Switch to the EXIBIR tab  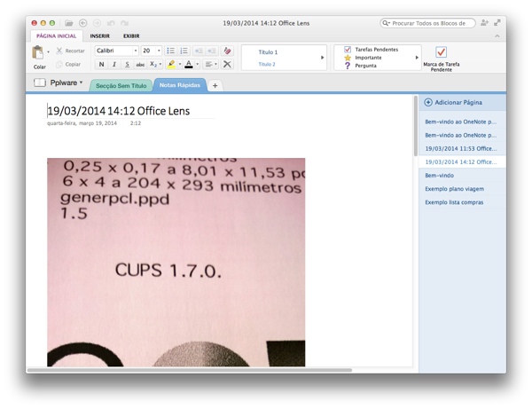coord(131,36)
